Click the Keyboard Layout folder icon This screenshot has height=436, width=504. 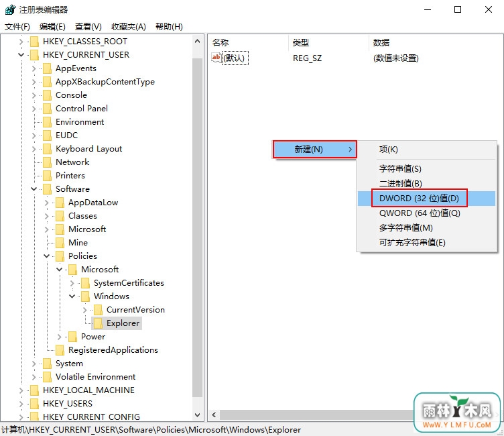(x=47, y=149)
